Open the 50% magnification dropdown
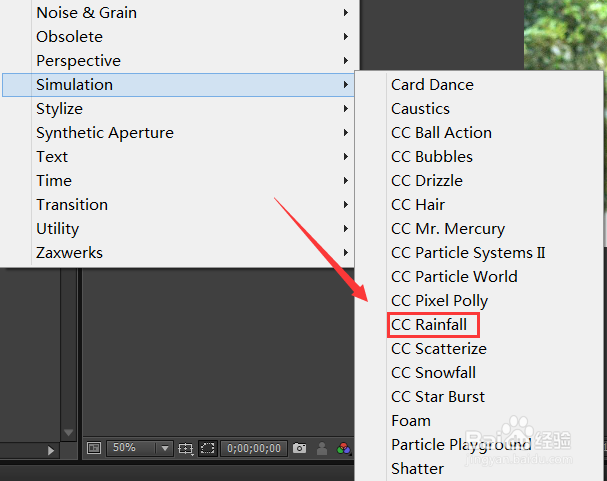This screenshot has height=481, width=607. 140,448
